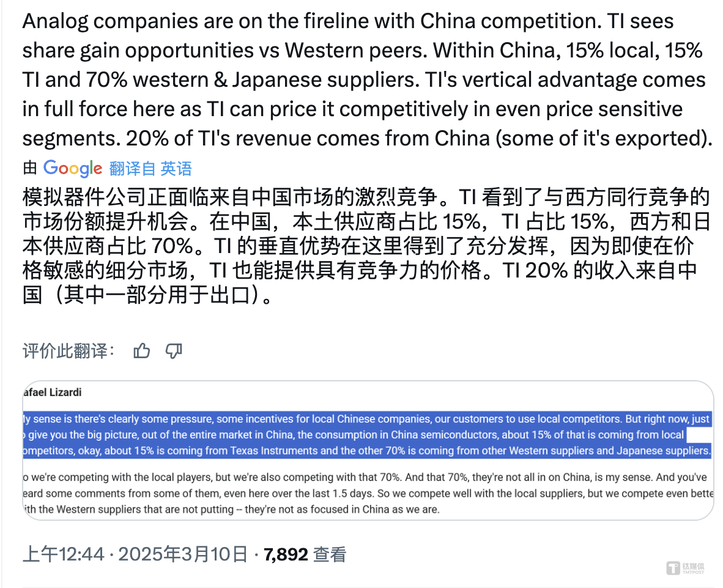Open the embedded transcript screenshot image
Viewport: 723px width, 588px height.
[368, 450]
